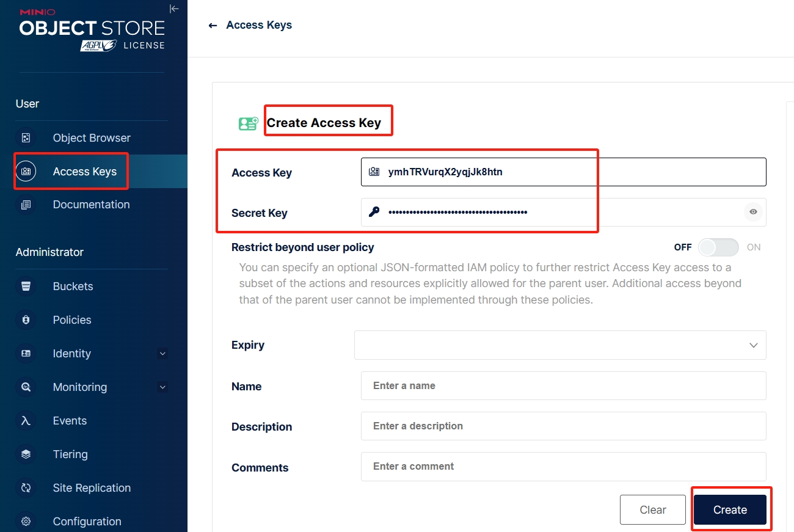Viewport: 794px width, 532px height.
Task: Toggle Restrict beyond user policy switch
Action: point(718,247)
